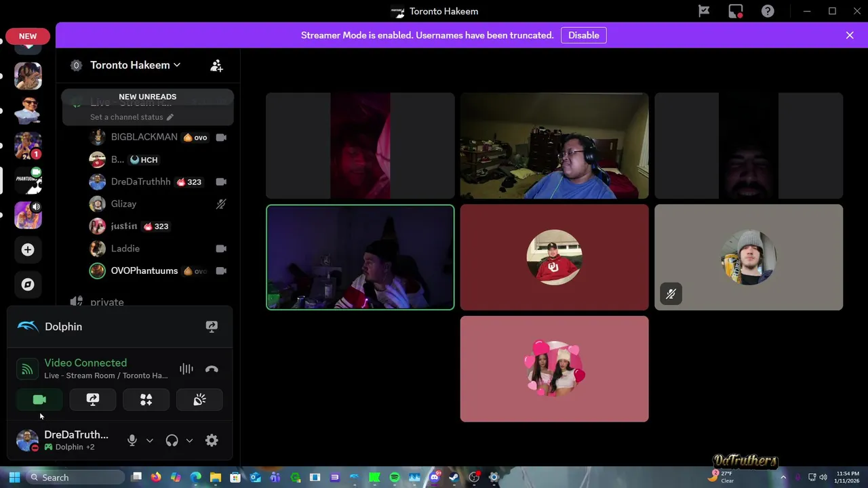Open the Soundboard button
This screenshot has width=868, height=488.
tap(199, 400)
